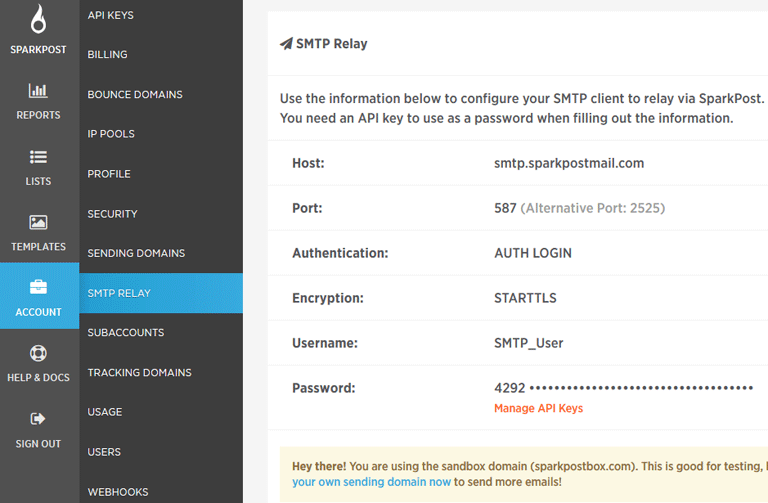Screen dimensions: 768x503
Task: Click the SparkPost flame logo
Action: click(x=38, y=19)
